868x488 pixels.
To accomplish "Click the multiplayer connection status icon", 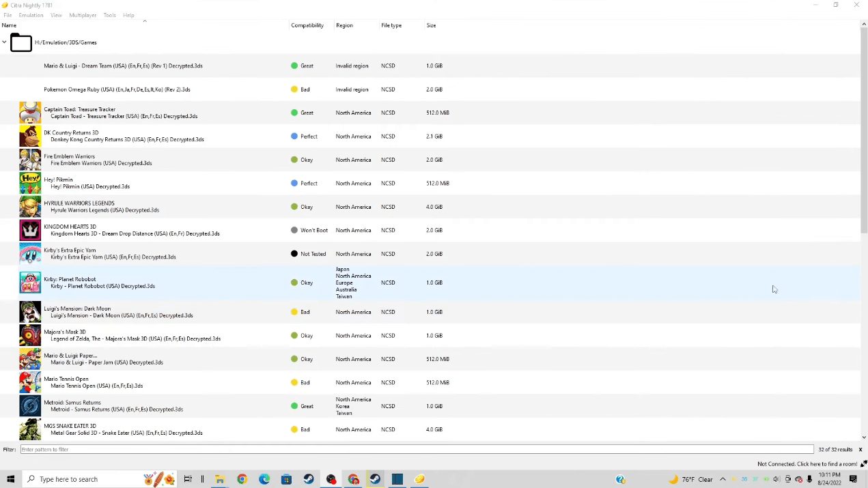I will pos(863,463).
